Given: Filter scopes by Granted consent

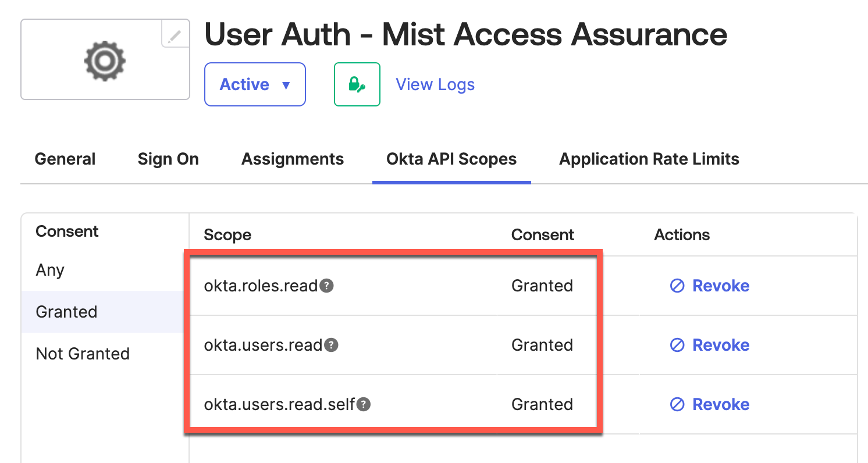Looking at the screenshot, I should (66, 312).
